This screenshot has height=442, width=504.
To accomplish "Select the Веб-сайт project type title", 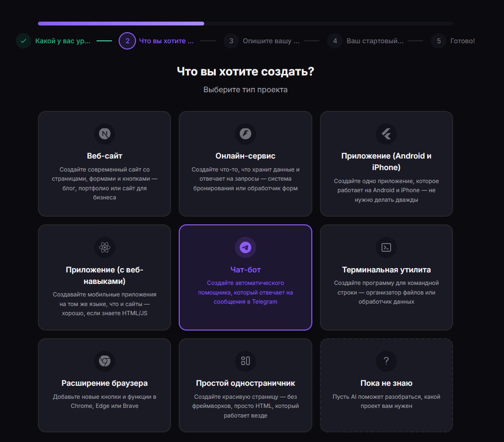I will point(104,156).
